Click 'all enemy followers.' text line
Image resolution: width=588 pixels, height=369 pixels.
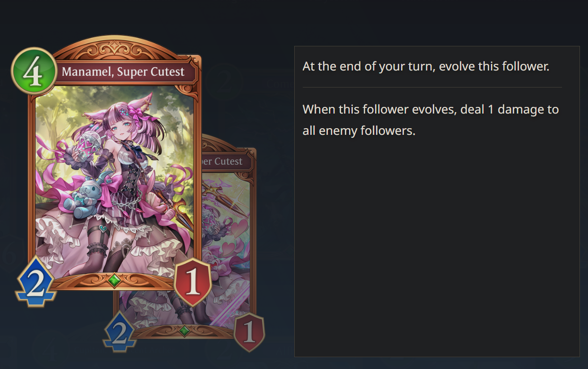click(x=359, y=131)
